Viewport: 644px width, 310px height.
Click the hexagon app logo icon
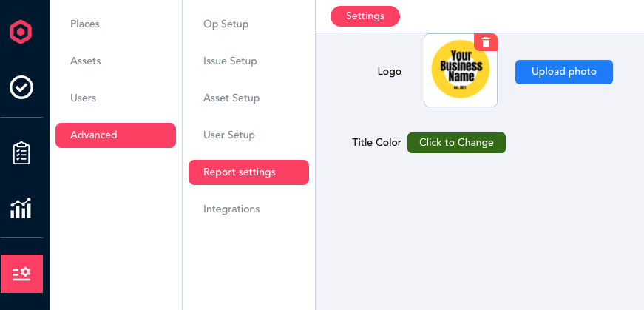pos(21,32)
